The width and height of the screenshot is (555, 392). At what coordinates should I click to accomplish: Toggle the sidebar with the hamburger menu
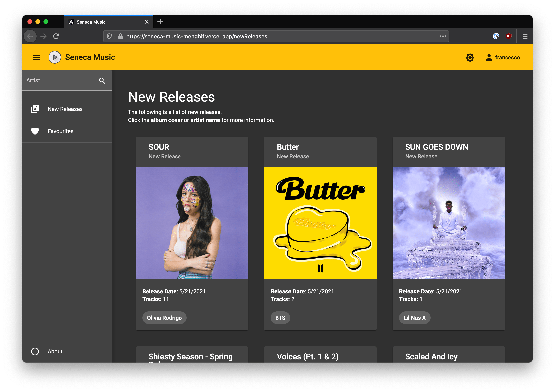point(37,57)
